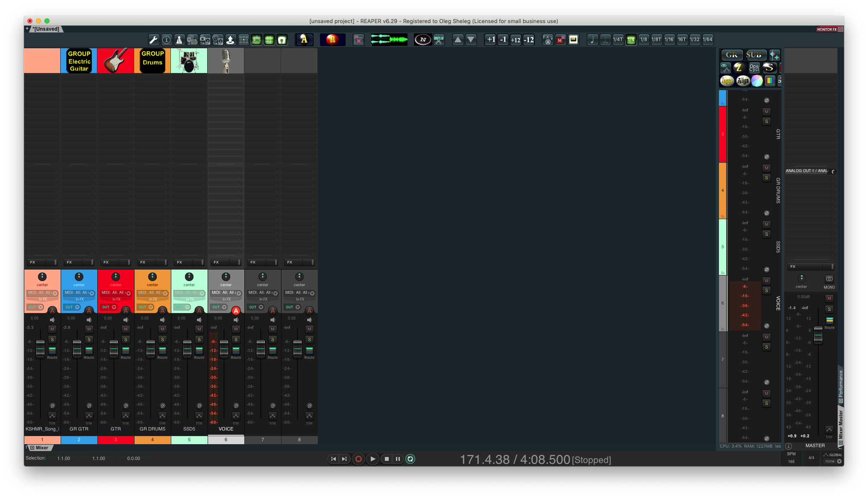
Task: Mute the GTR track in mixer
Action: (x=126, y=329)
